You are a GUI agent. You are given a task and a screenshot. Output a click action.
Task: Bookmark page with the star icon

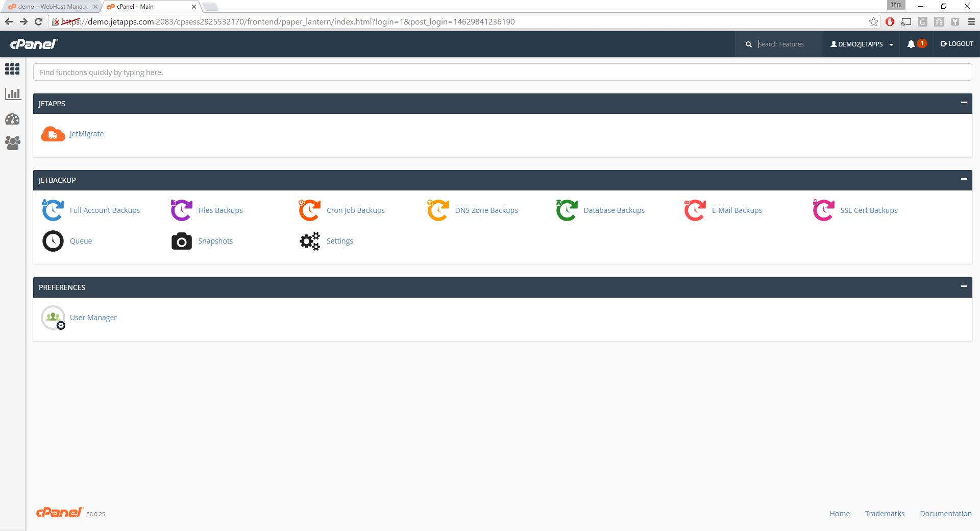(874, 21)
